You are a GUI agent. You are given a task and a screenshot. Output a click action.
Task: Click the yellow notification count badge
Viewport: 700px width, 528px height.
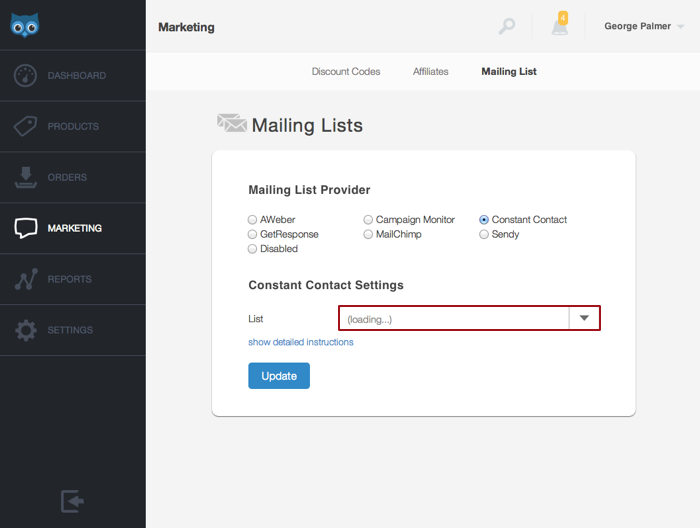(x=563, y=18)
